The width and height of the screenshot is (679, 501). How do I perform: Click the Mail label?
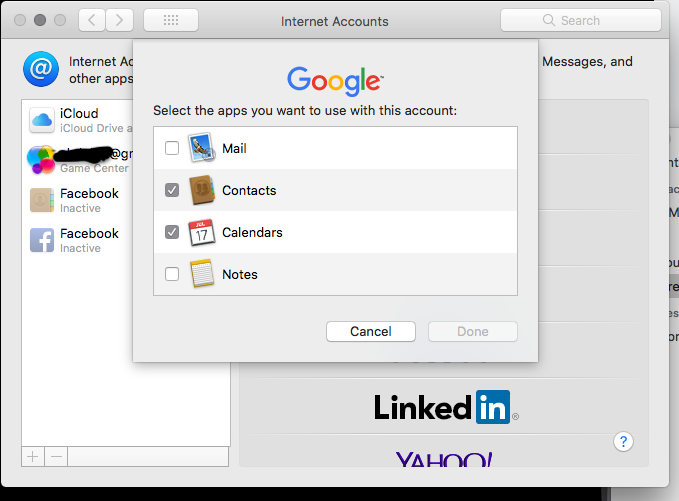tap(234, 149)
